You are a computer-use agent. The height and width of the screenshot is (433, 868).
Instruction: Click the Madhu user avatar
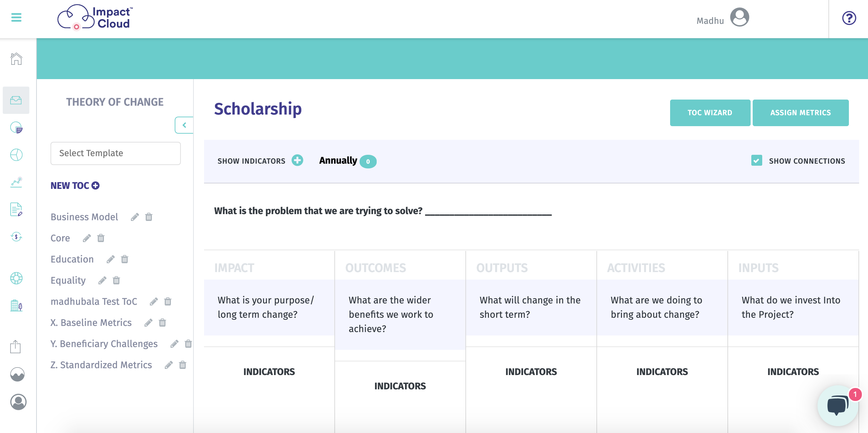pos(739,17)
